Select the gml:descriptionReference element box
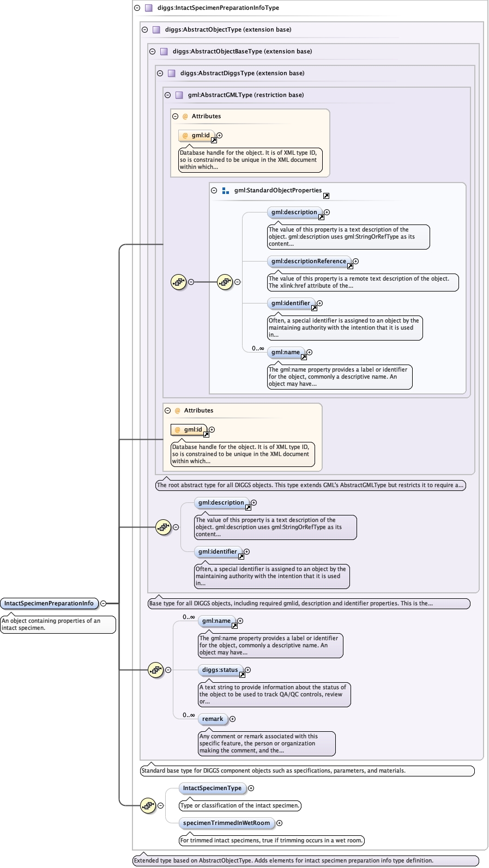This screenshot has width=489, height=868. 309,262
